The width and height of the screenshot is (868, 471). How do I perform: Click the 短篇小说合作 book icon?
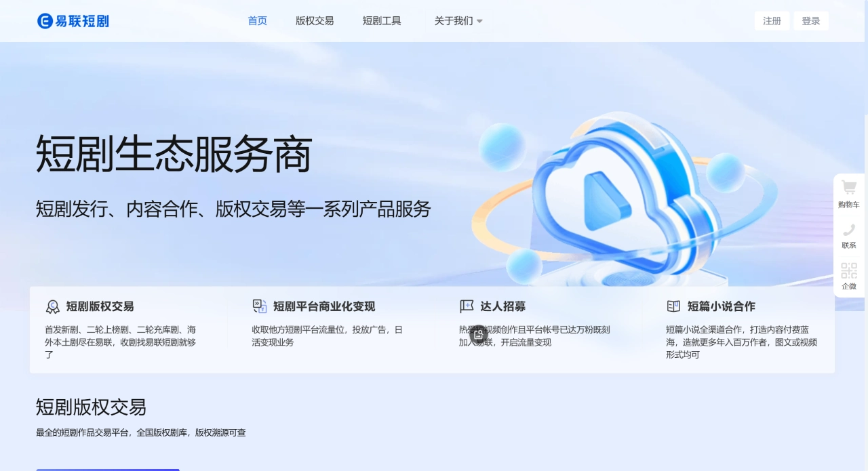pos(673,306)
